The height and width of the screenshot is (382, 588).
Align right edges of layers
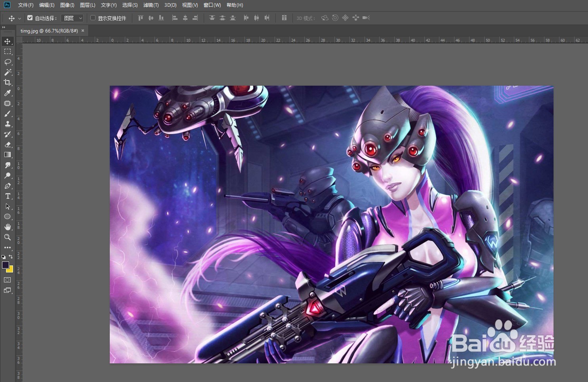pyautogui.click(x=195, y=18)
